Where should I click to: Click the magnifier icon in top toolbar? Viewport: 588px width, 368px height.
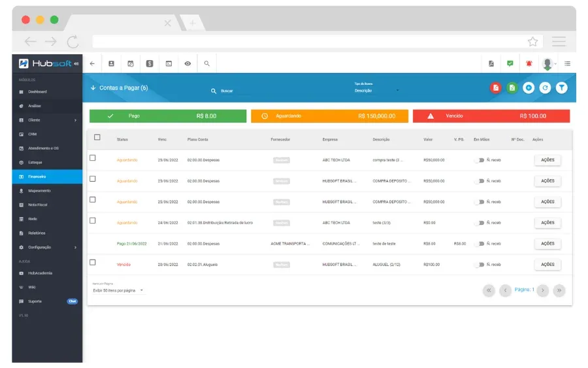pos(207,64)
